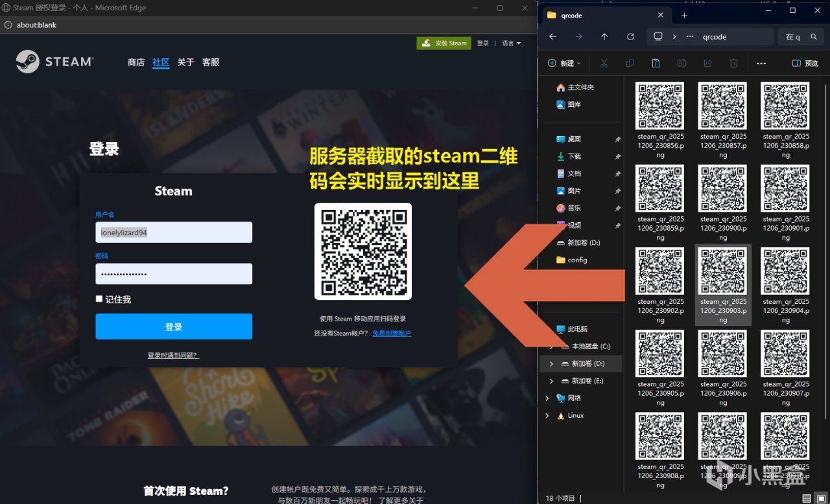The image size is (830, 504).
Task: Click the search magnifier in Explorer's search box
Action: pyautogui.click(x=814, y=37)
